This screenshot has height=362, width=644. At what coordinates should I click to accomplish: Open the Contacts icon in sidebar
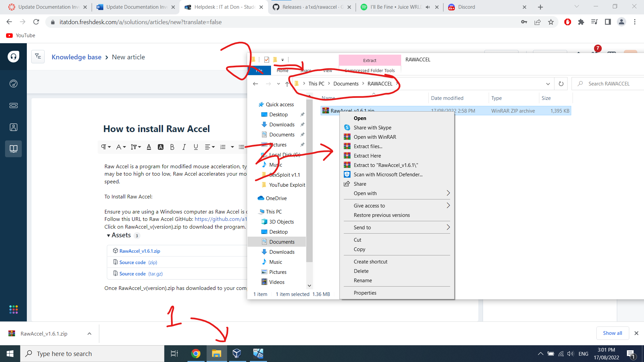(x=13, y=127)
